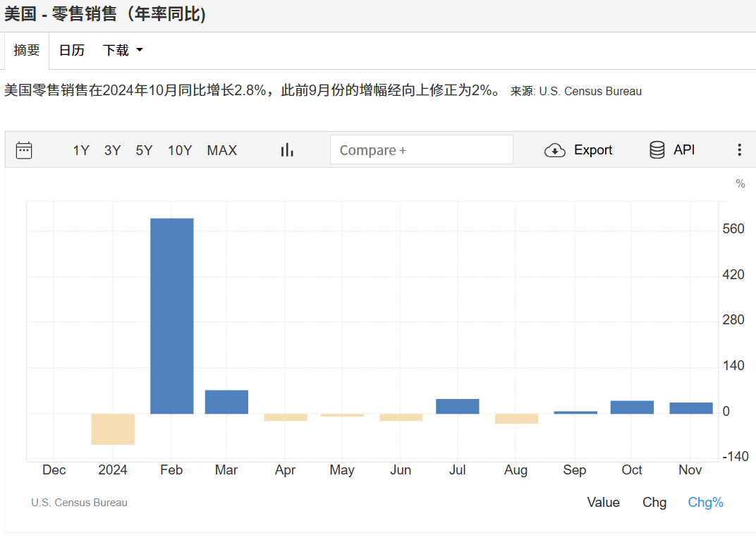Click the bar chart type icon
This screenshot has width=756, height=540.
click(x=287, y=150)
